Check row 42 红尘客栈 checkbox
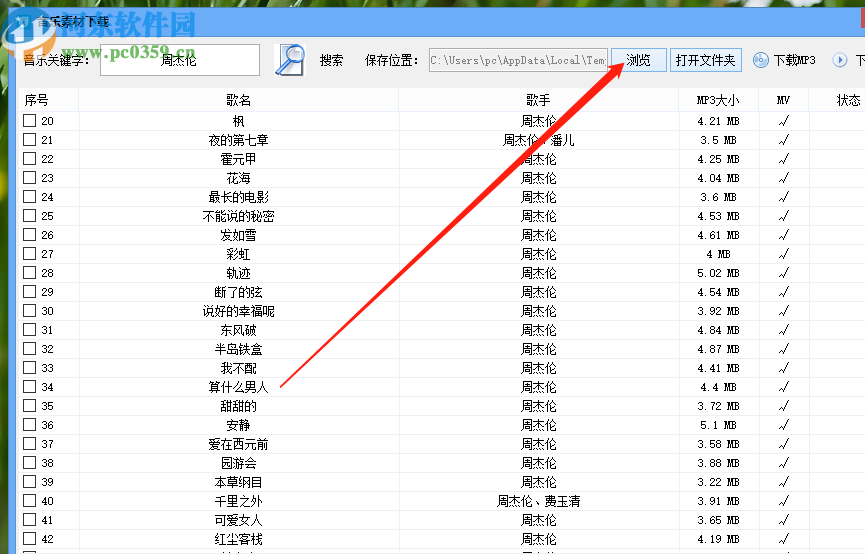The width and height of the screenshot is (865, 554). click(30, 539)
